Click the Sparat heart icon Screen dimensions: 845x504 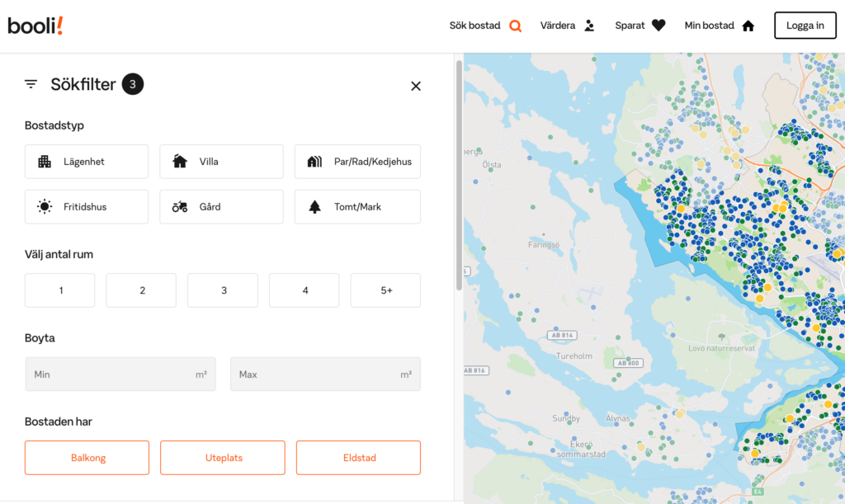click(658, 26)
